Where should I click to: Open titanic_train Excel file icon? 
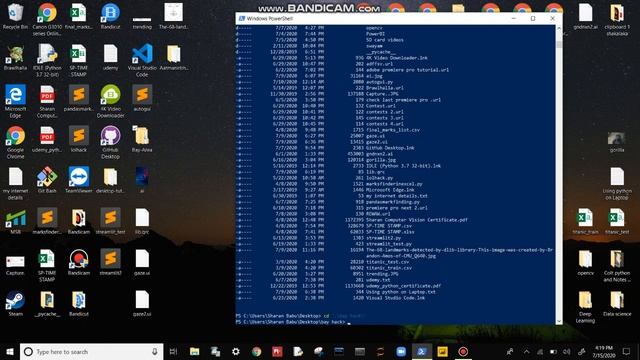(x=585, y=221)
